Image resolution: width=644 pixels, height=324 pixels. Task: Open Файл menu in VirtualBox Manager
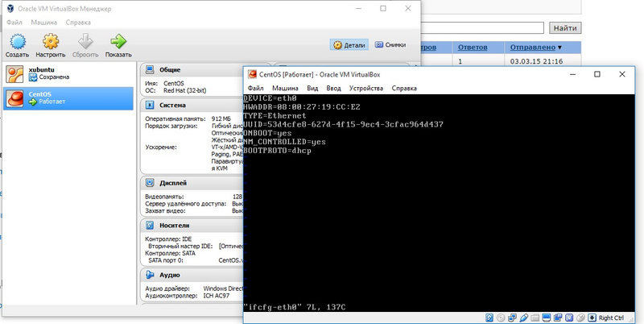[x=14, y=22]
